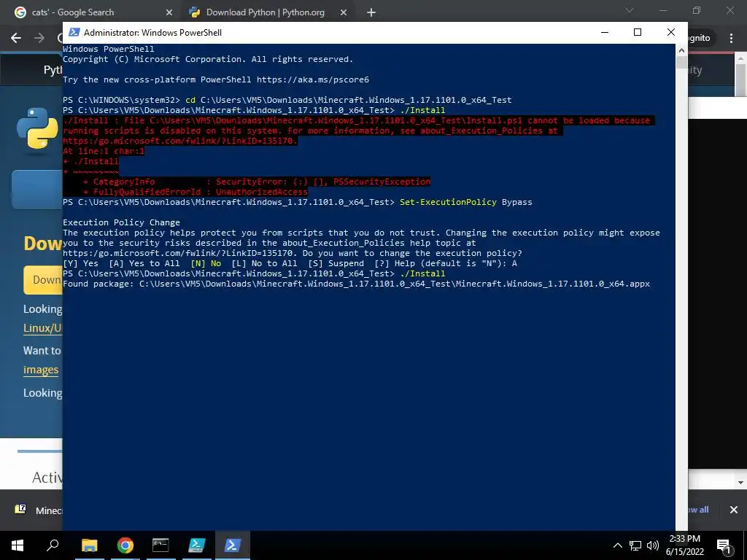Click the 'cd C:\Users\VM5\Downloads' command line
This screenshot has height=560, width=747.
(348, 100)
